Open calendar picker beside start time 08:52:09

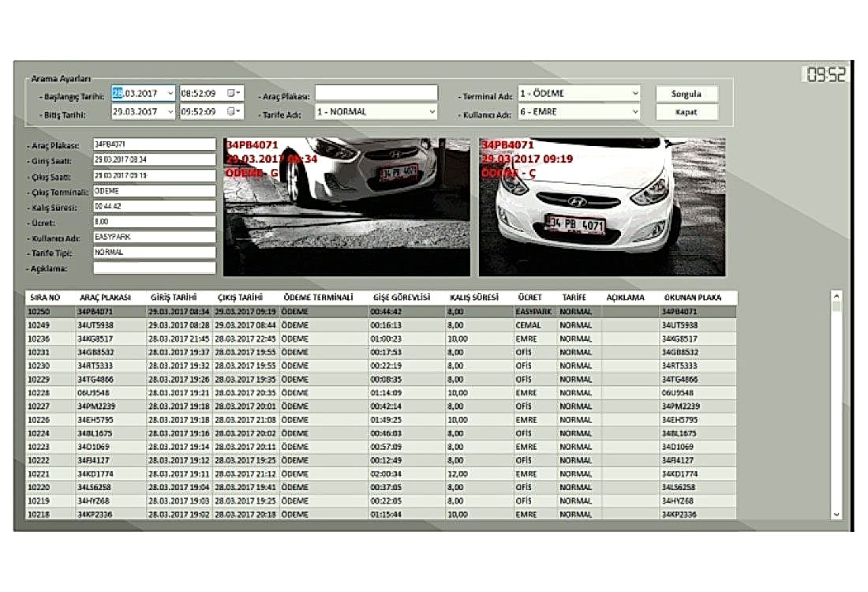[x=234, y=93]
